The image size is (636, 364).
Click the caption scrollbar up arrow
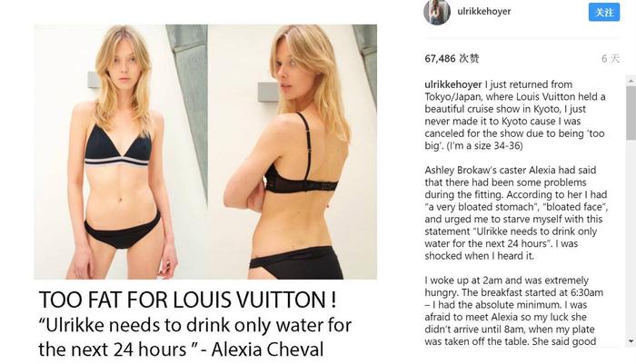point(631,81)
